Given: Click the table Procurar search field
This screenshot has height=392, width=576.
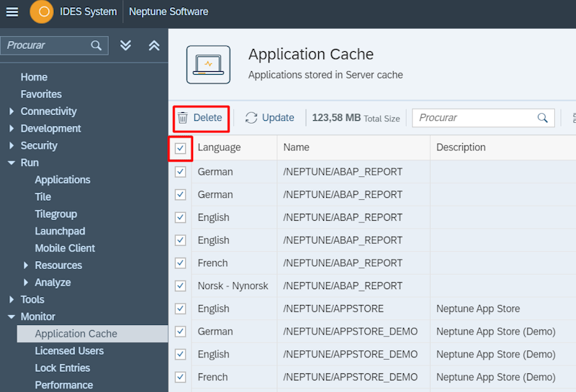Looking at the screenshot, I should 475,118.
